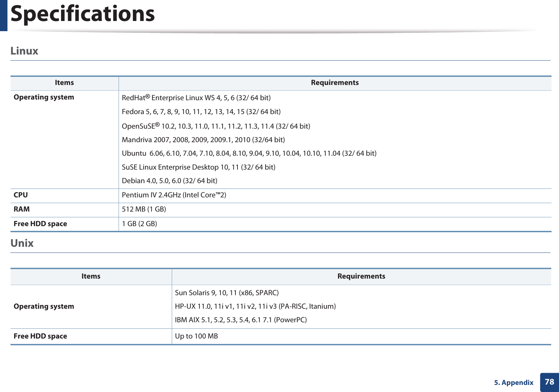This screenshot has width=559, height=392.
Task: Select the "Up to 100 MB" value
Action: [196, 336]
